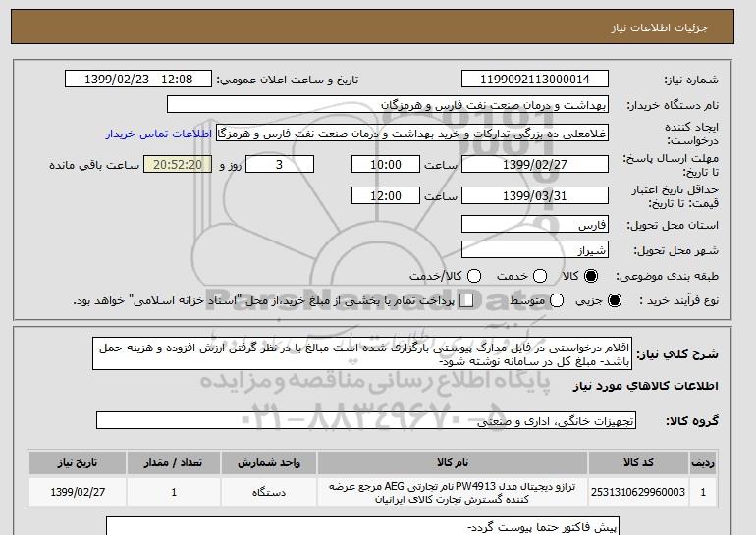Click the پیش فاکتور note text box
This screenshot has width=756, height=535.
point(362,526)
